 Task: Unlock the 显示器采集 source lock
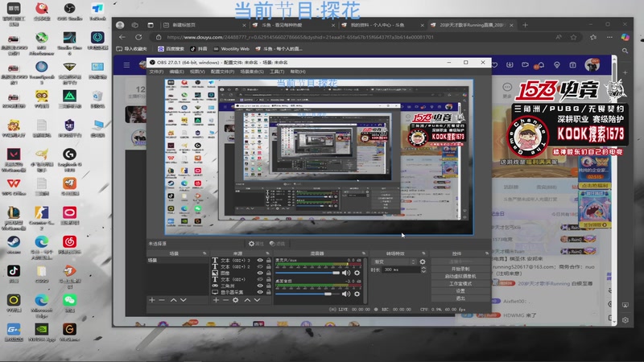click(x=269, y=292)
